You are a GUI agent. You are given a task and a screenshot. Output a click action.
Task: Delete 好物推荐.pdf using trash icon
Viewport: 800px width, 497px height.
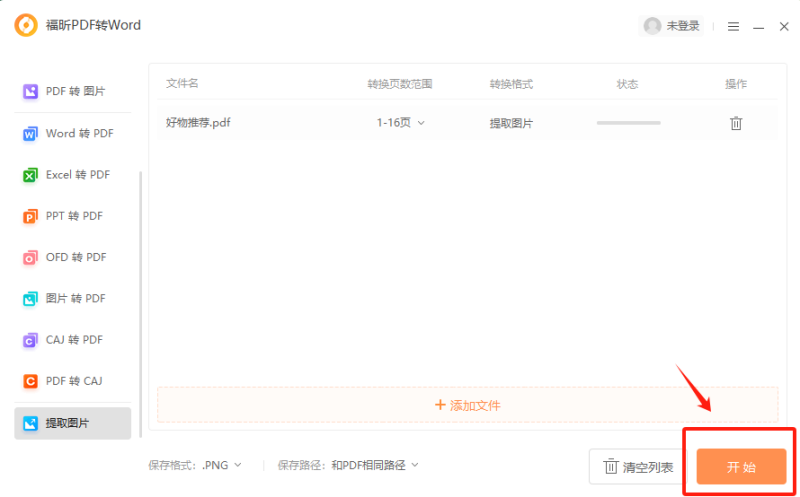(736, 123)
